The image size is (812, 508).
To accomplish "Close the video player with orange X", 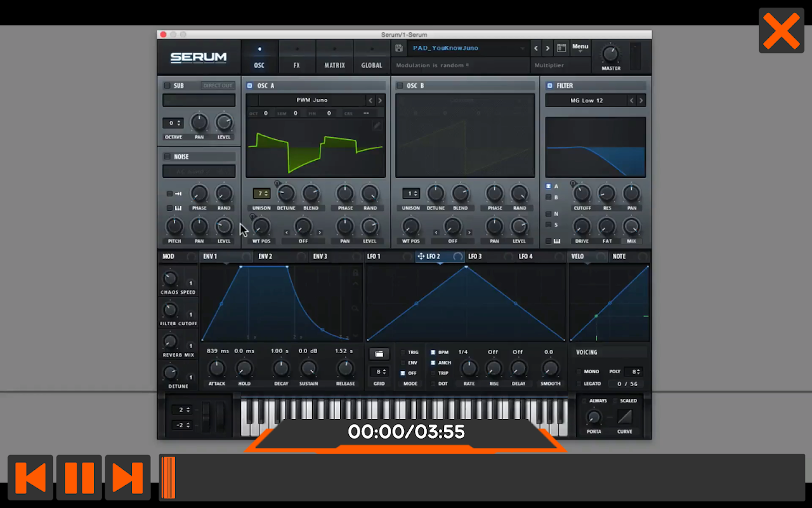I will (781, 30).
